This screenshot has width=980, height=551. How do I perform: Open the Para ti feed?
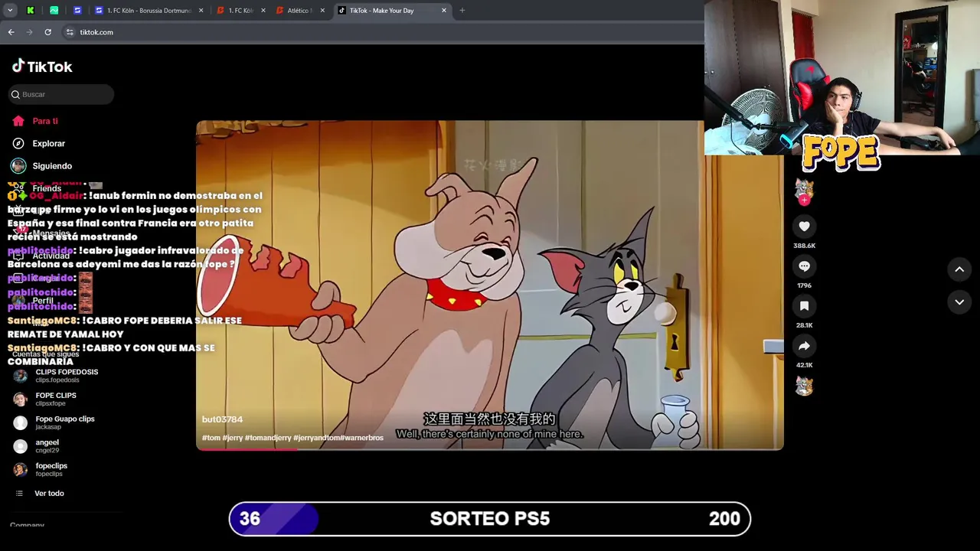(x=45, y=121)
